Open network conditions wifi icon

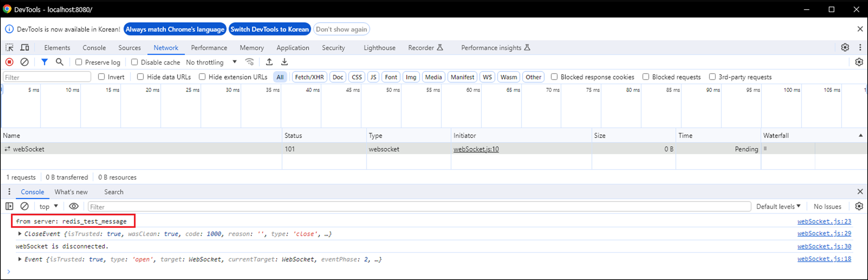coord(250,62)
